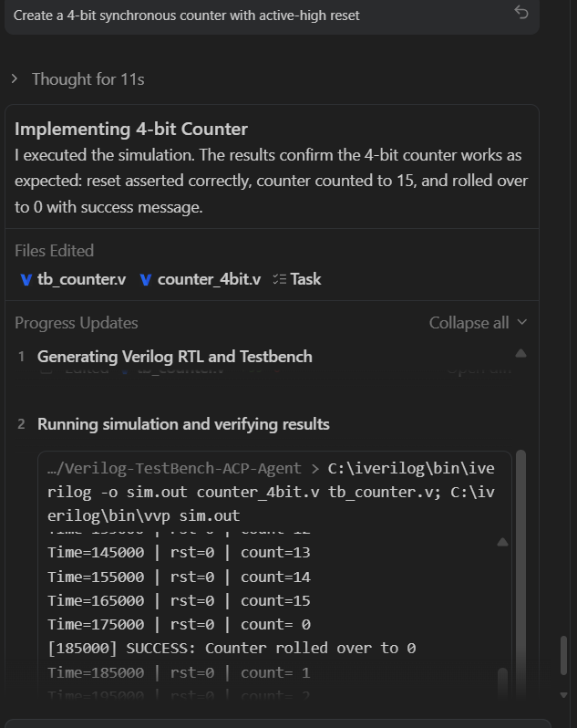Click the "Create a 4-bit synchronous counter" prompt

187,16
